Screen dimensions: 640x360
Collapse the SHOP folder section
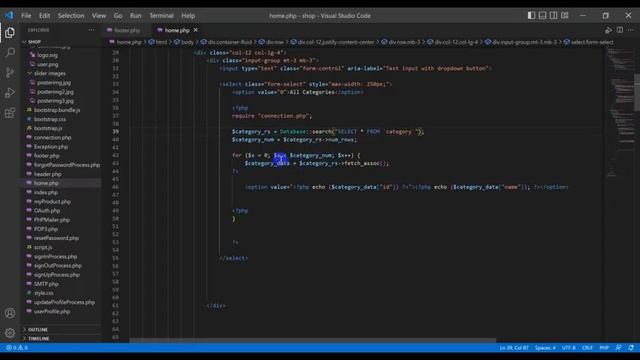[33, 42]
